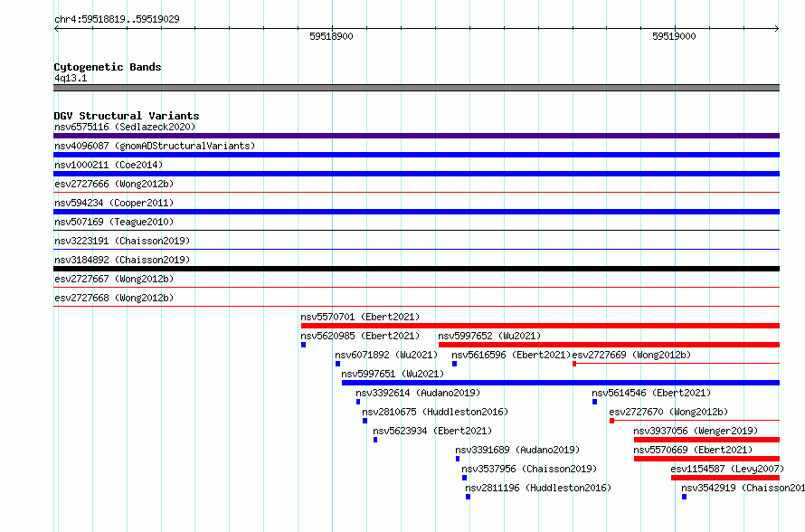Click the nsv6575116 (Sedlazeck2020) label
The width and height of the screenshot is (805, 532).
(x=125, y=127)
